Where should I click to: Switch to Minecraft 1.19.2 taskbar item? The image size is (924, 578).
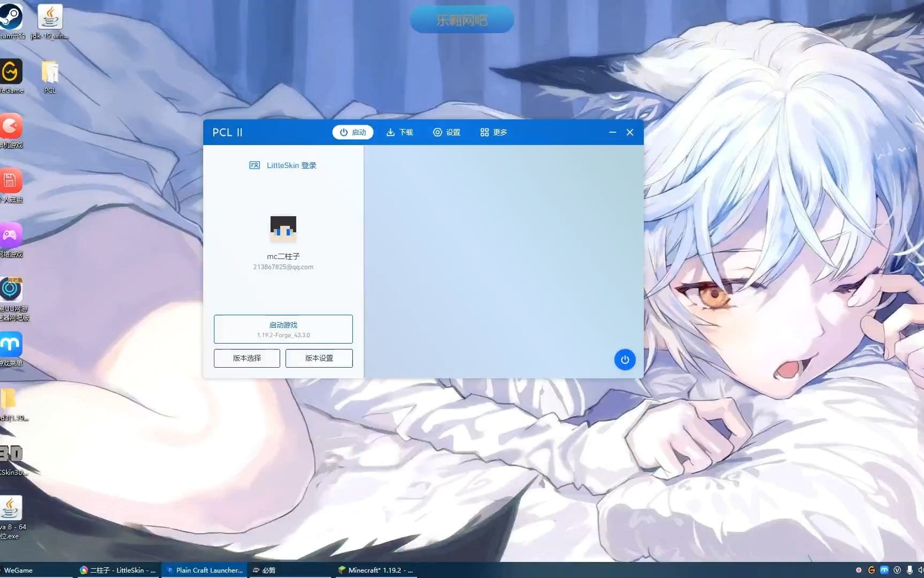tap(375, 570)
